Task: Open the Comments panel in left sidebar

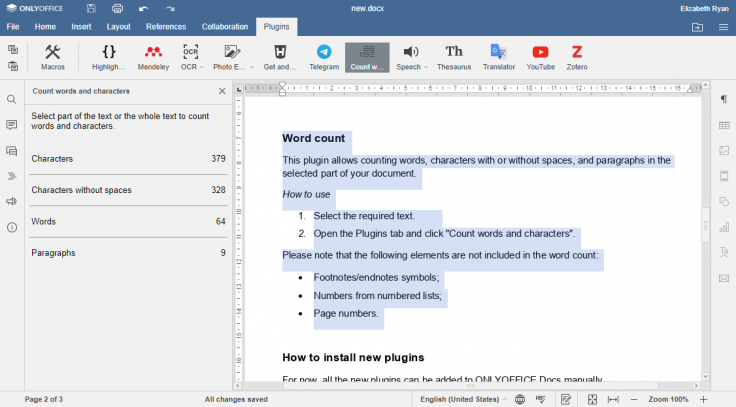Action: [x=12, y=125]
